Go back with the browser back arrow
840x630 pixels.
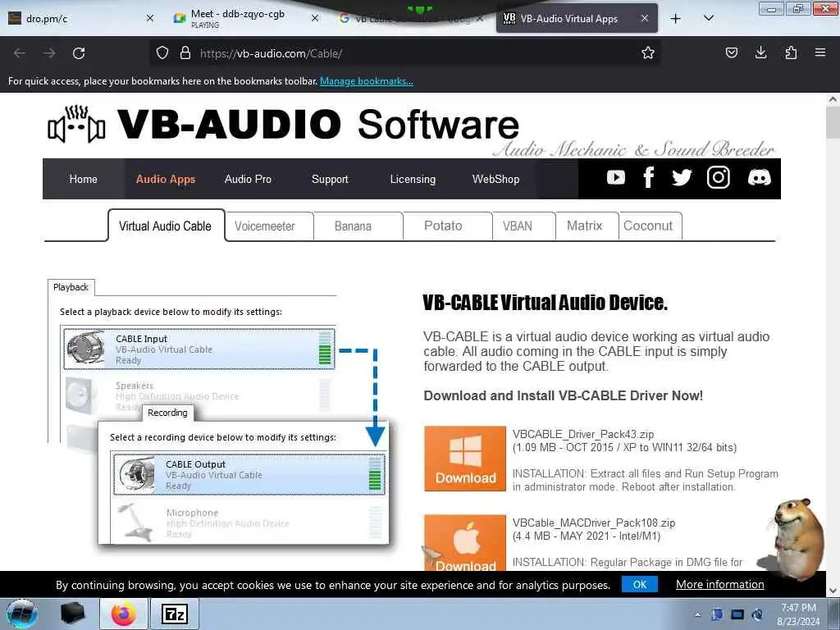pyautogui.click(x=20, y=53)
